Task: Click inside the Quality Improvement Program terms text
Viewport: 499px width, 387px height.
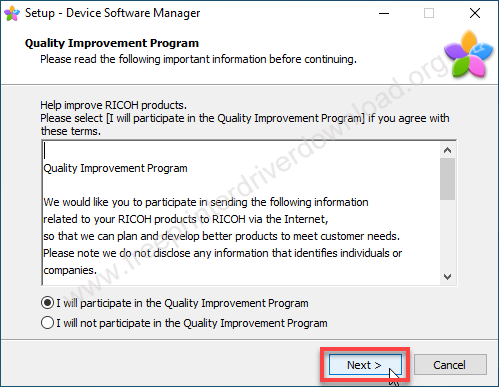Action: point(241,213)
